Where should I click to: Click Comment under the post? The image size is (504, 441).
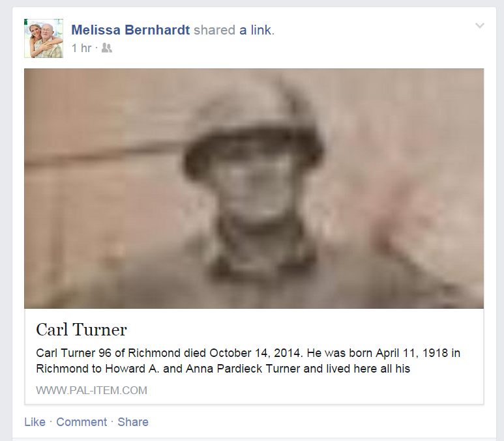(82, 421)
